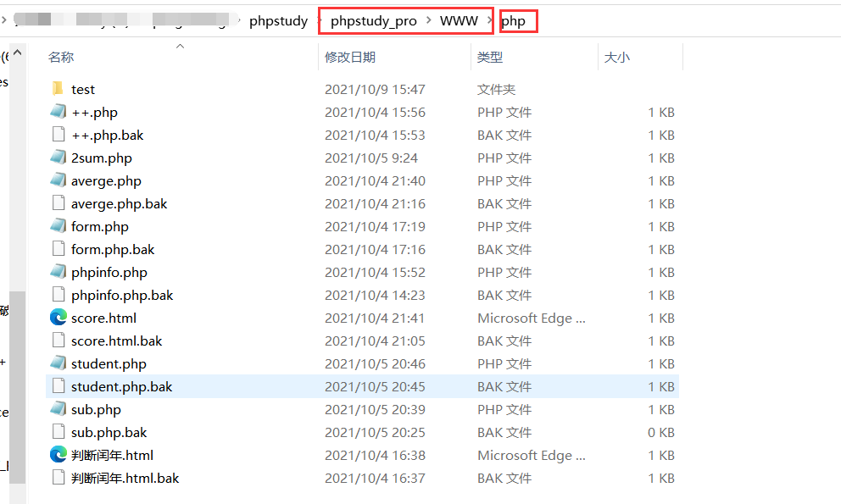841x504 pixels.
Task: Select the student.php file name
Action: coord(109,363)
